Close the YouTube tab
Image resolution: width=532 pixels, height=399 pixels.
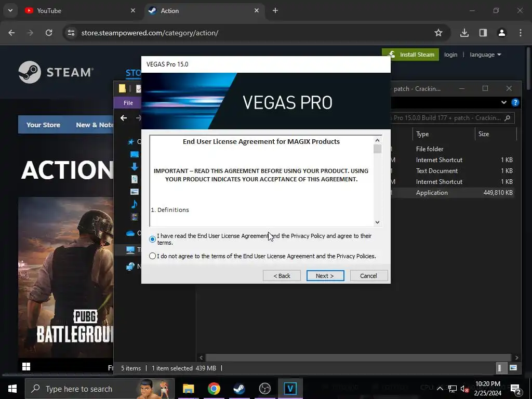(133, 10)
